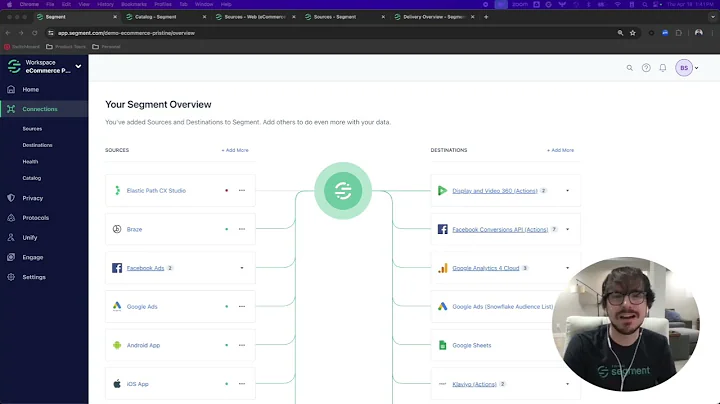Open more options for Google Ads source
This screenshot has height=404, width=720.
[242, 306]
